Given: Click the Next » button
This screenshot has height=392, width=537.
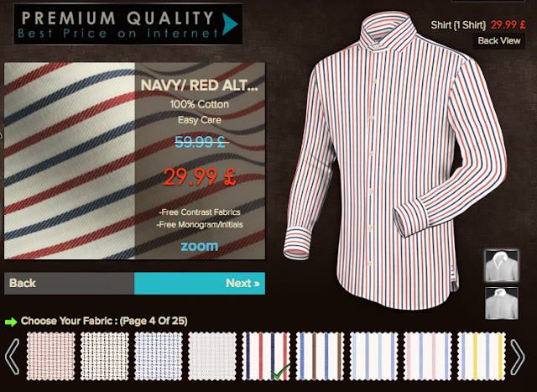Looking at the screenshot, I should [200, 284].
